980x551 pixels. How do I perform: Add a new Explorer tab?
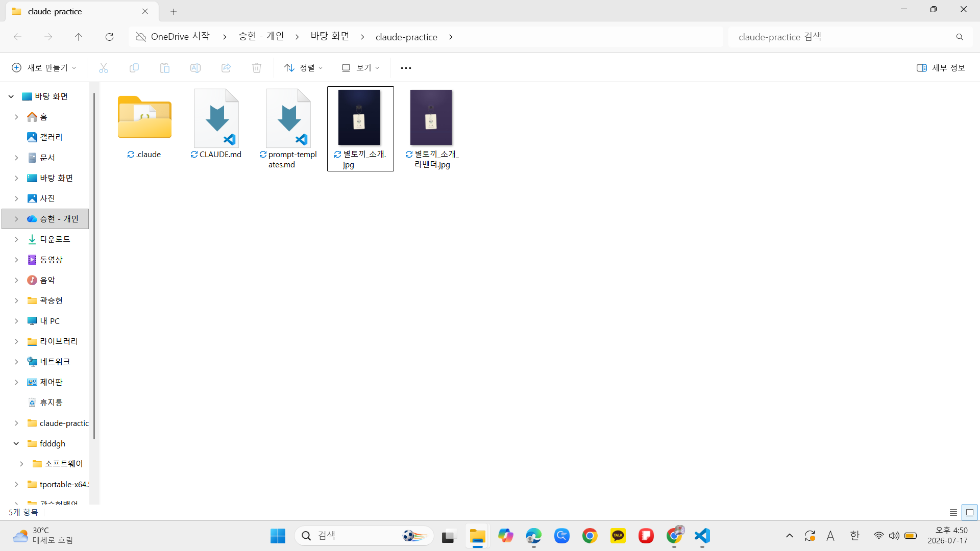[x=174, y=11]
